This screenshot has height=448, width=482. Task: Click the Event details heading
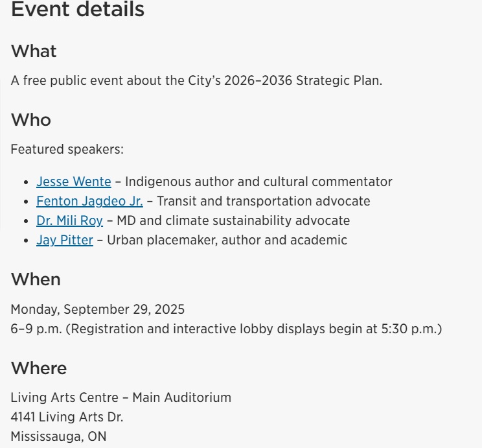[78, 9]
